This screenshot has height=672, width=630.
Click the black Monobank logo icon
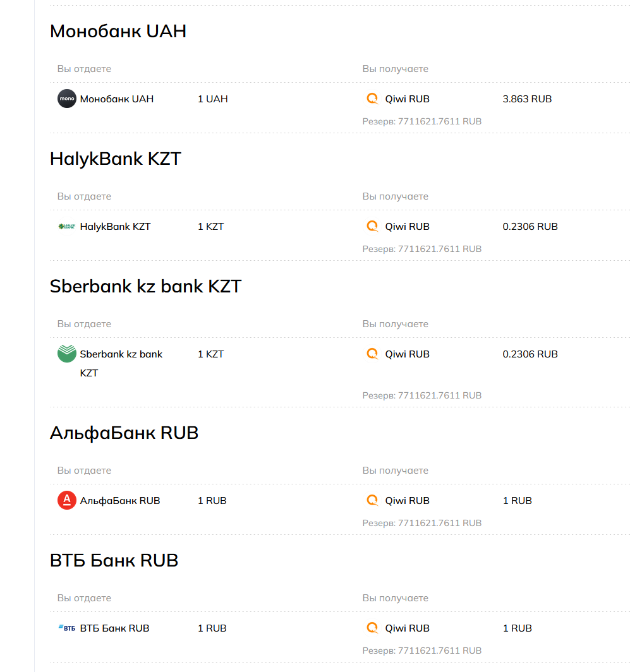click(x=67, y=99)
